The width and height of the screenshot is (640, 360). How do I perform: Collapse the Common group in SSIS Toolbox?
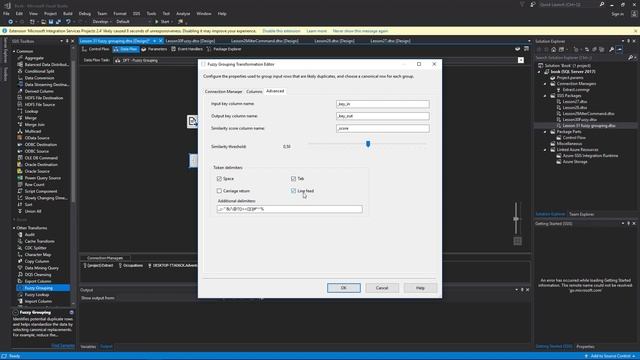[14, 51]
